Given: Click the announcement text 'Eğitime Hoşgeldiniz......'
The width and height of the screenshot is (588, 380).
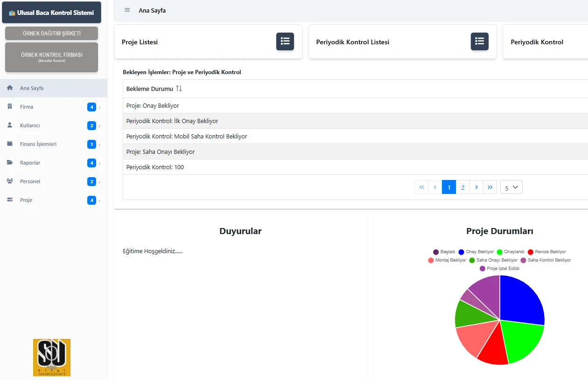Looking at the screenshot, I should point(153,251).
